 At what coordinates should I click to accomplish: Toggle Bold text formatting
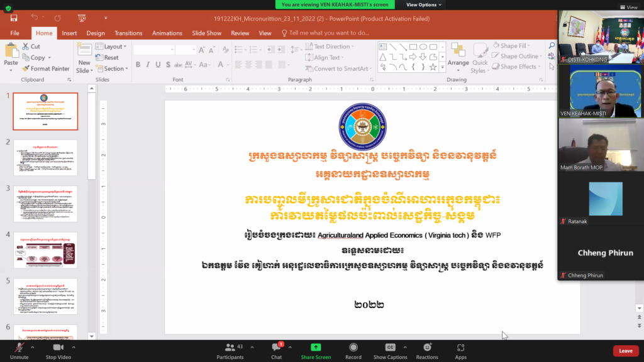coord(138,65)
